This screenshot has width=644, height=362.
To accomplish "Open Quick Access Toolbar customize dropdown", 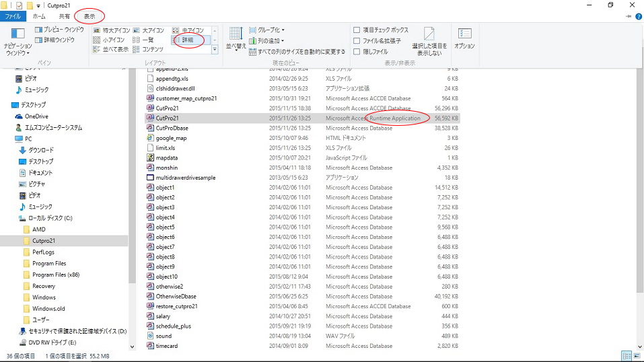I will [x=38, y=6].
